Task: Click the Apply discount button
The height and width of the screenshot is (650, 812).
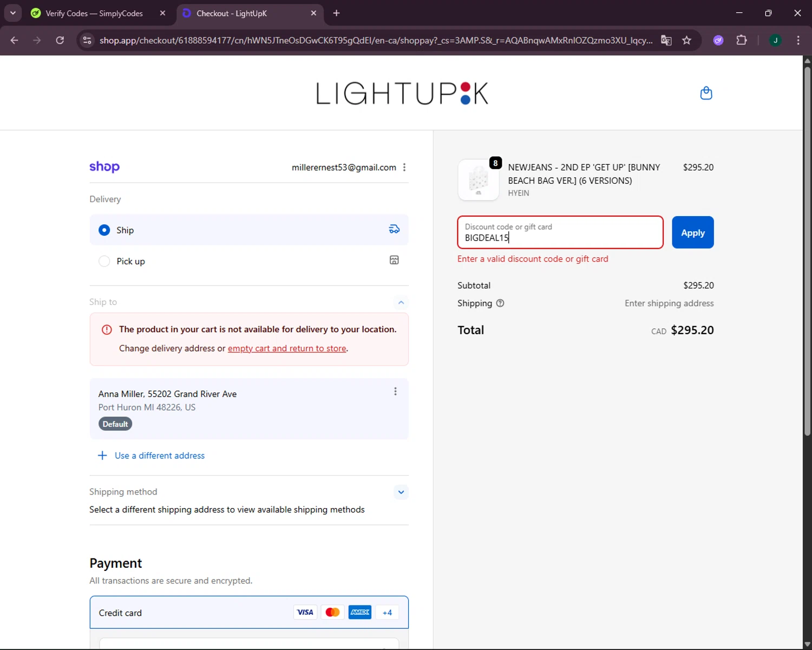Action: tap(693, 232)
